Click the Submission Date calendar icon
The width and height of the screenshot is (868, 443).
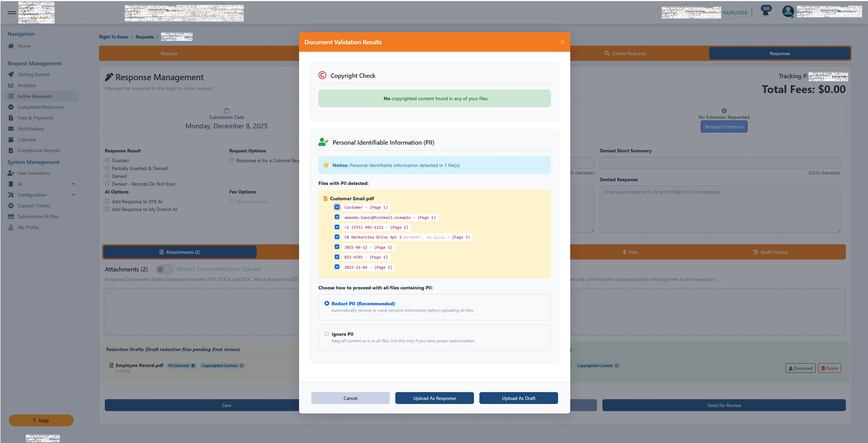pos(226,111)
